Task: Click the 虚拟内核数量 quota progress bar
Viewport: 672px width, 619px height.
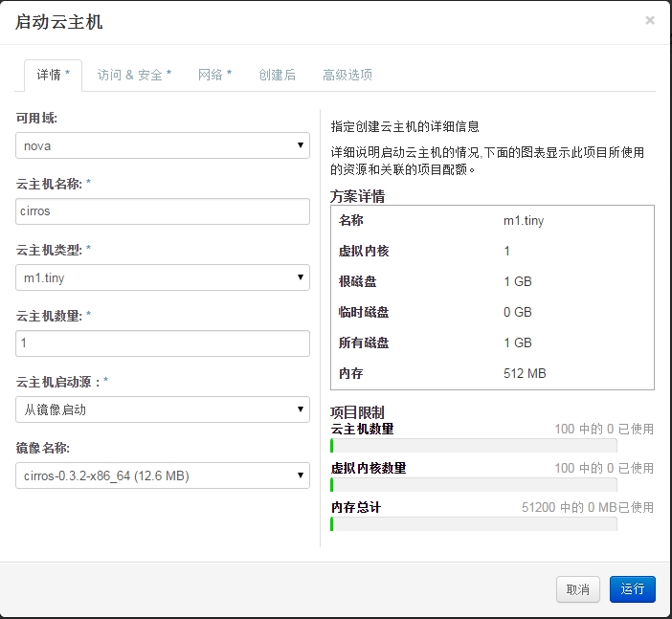Action: point(474,484)
